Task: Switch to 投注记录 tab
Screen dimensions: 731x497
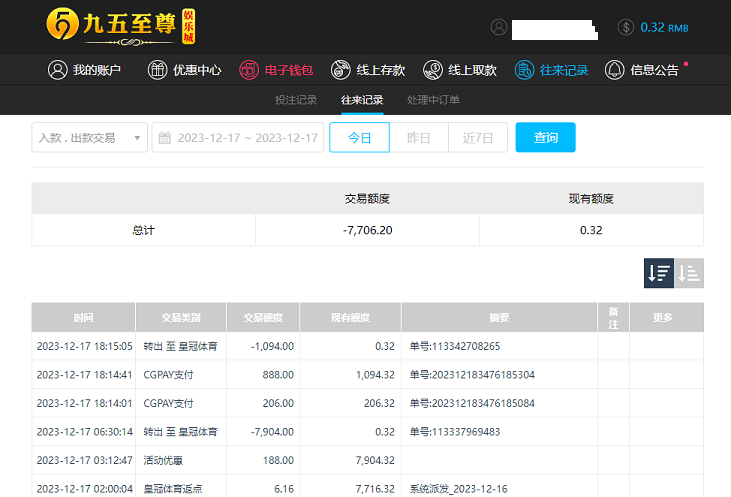Action: pyautogui.click(x=296, y=100)
